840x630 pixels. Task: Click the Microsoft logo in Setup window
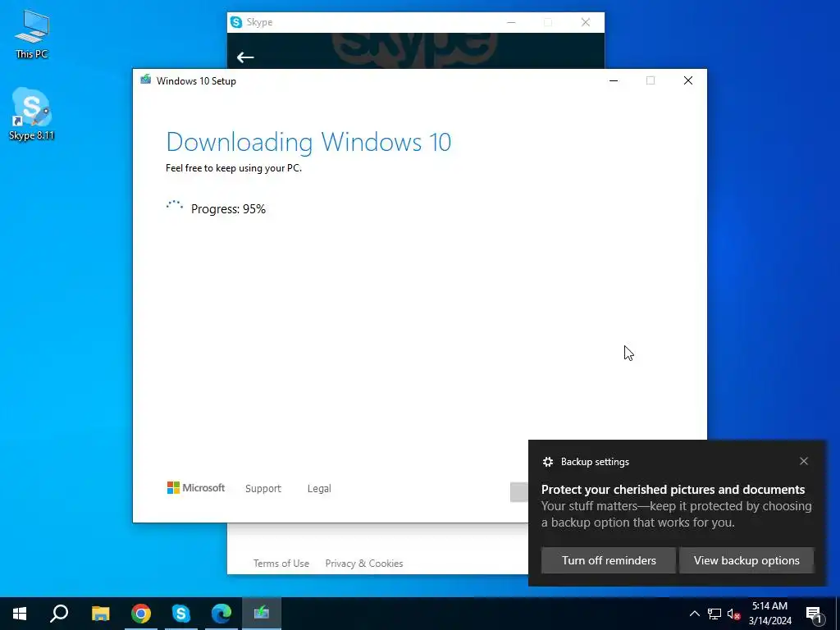click(x=196, y=488)
